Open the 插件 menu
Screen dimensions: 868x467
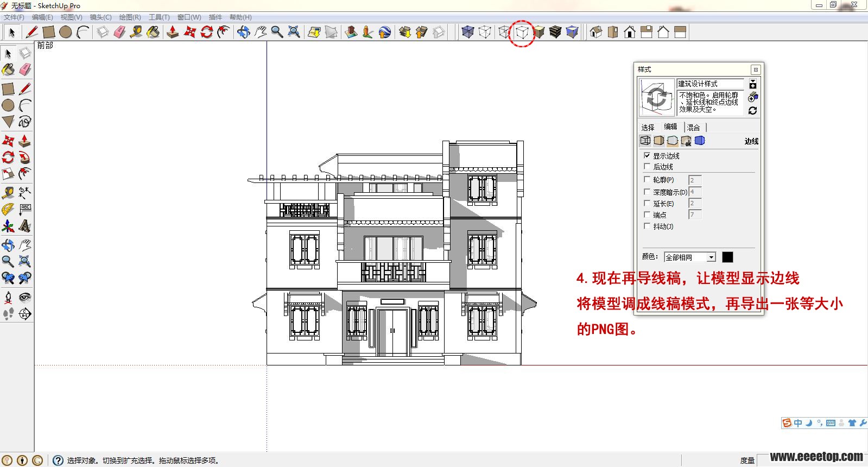tap(216, 17)
